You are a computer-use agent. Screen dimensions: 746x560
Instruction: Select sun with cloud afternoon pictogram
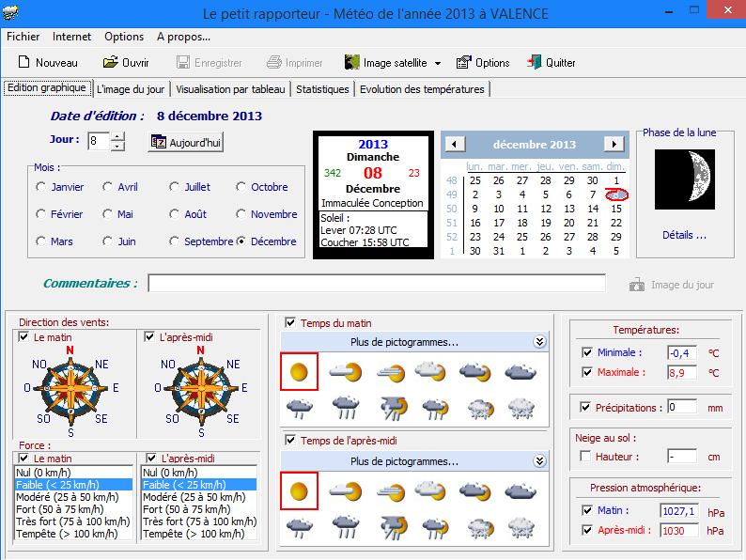[346, 491]
